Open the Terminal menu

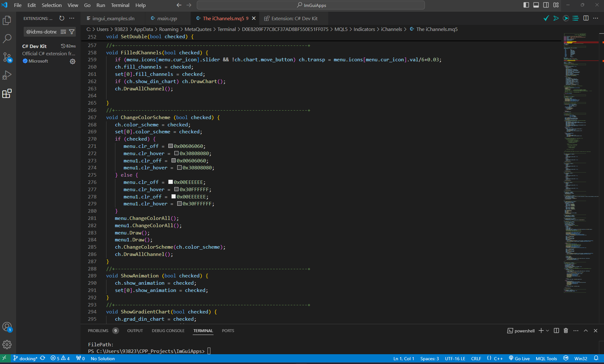point(120,5)
